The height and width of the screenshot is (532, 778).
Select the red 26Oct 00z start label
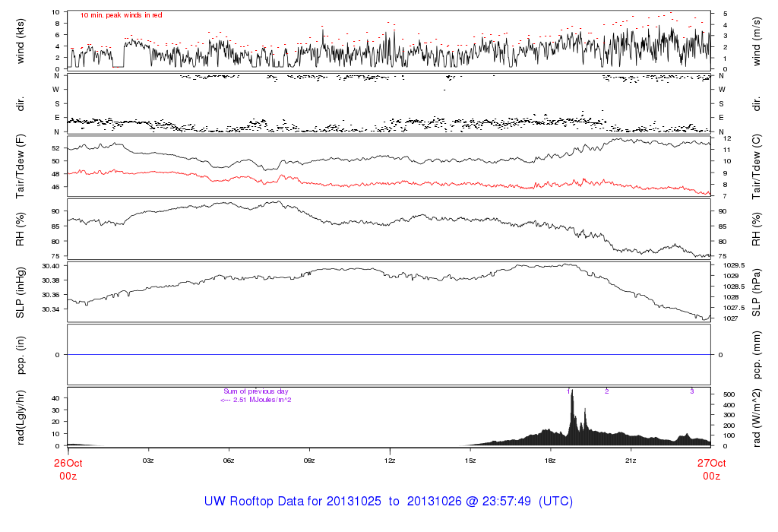click(x=67, y=468)
